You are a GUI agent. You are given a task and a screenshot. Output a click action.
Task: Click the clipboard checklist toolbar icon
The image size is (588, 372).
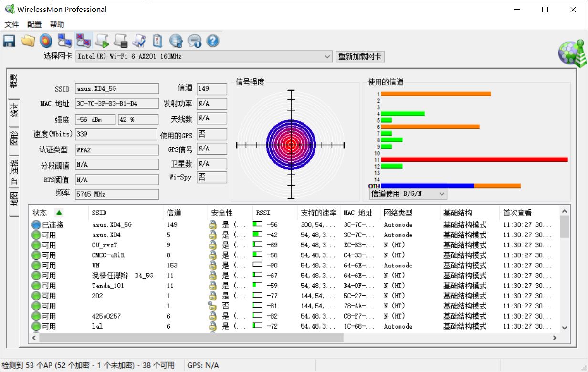[157, 41]
